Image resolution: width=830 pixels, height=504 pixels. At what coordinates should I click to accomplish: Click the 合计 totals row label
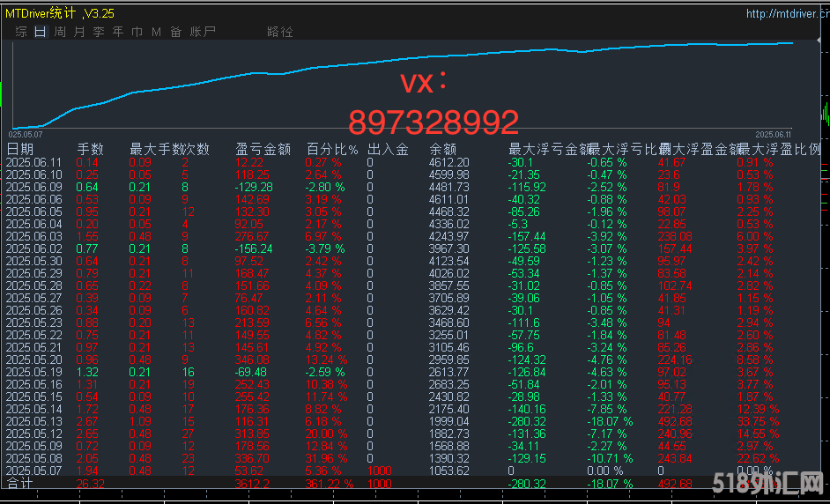(19, 484)
